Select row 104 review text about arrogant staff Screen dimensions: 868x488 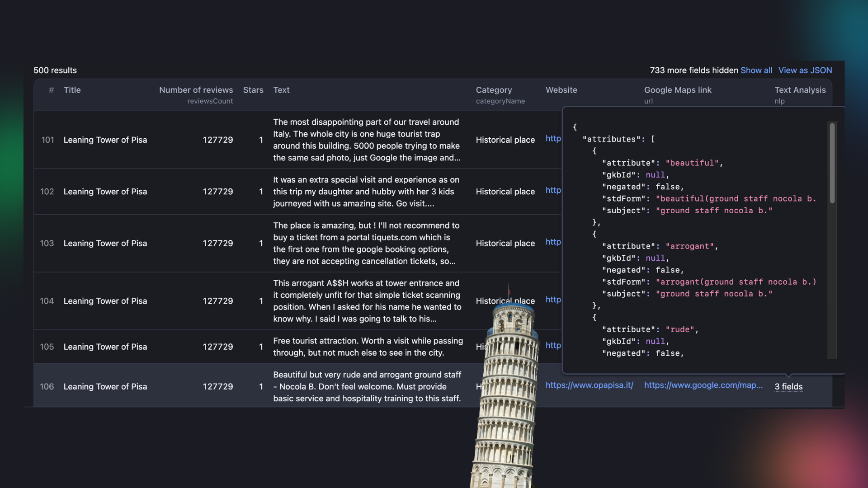367,300
